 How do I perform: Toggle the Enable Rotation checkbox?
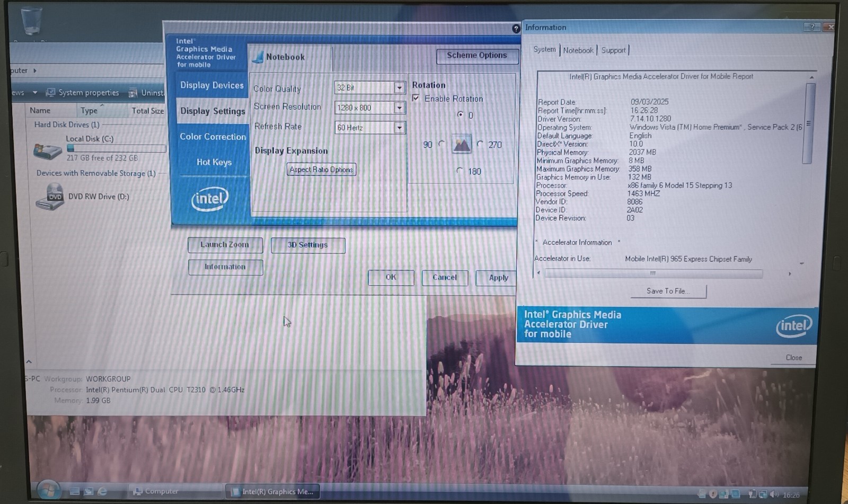[416, 98]
